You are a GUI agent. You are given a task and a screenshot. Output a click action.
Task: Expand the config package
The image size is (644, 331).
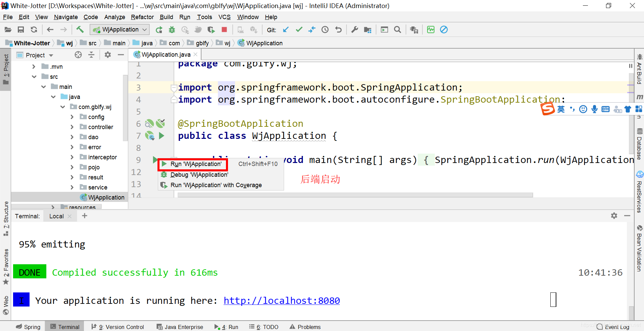tap(72, 117)
